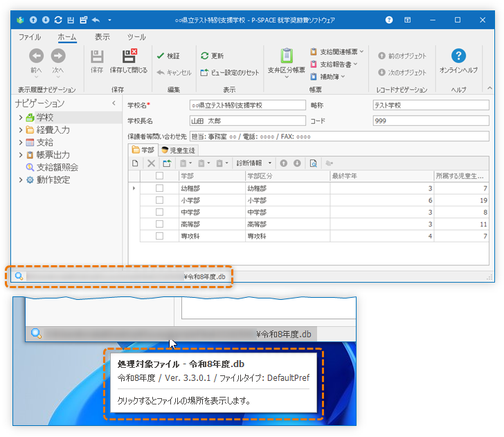This screenshot has height=437, width=504.
Task: Click the preview magnifier page icon in grid toolbar
Action: tap(313, 163)
